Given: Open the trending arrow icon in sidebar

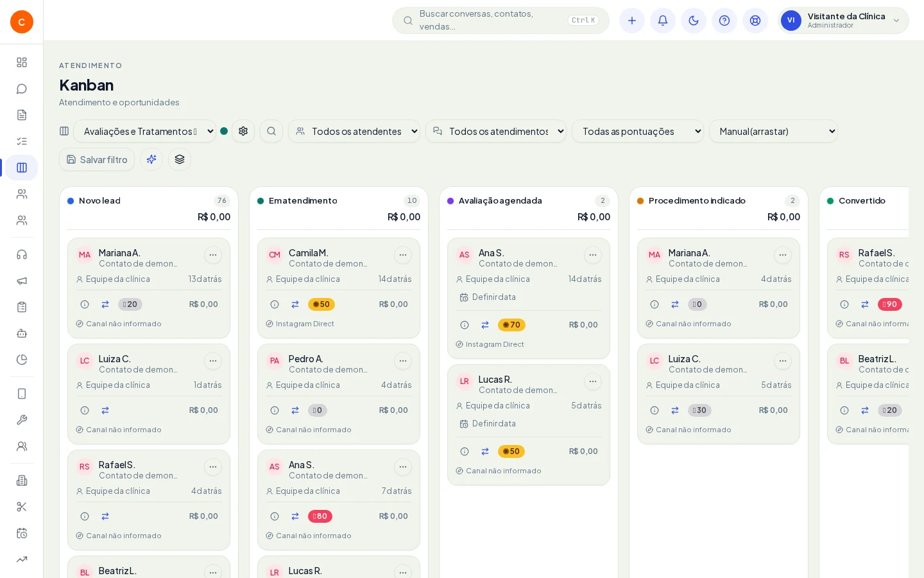Looking at the screenshot, I should coord(22,559).
